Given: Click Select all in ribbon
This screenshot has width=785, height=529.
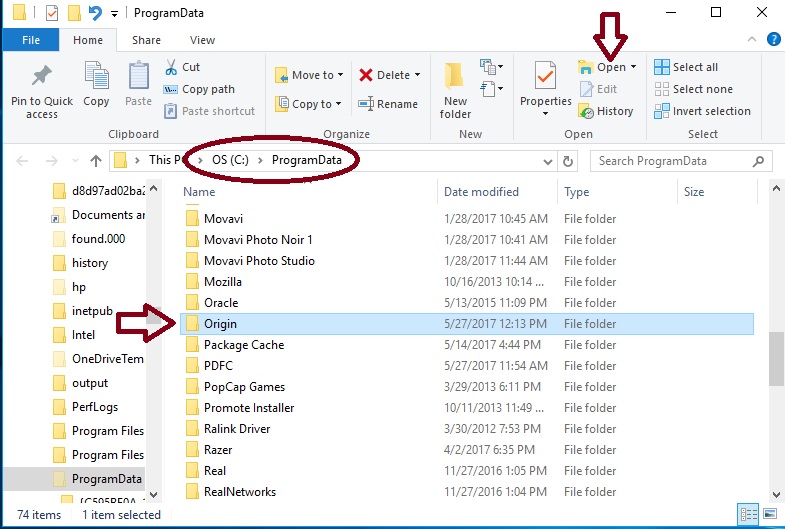Looking at the screenshot, I should (686, 67).
